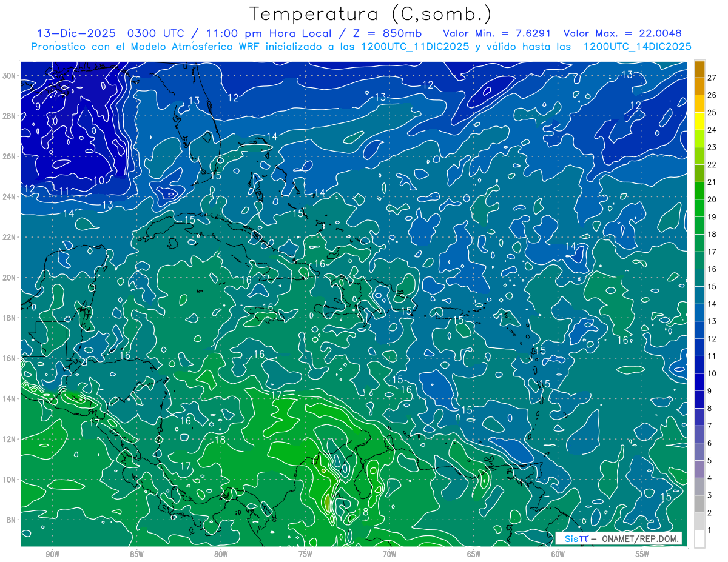
Task: Click the bright yellow swatch in the color legend
Action: click(x=699, y=121)
